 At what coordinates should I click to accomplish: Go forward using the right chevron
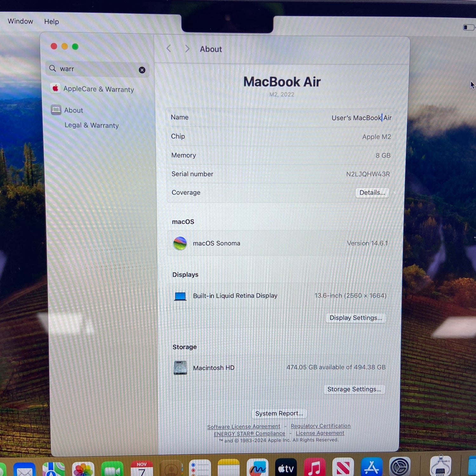point(187,49)
